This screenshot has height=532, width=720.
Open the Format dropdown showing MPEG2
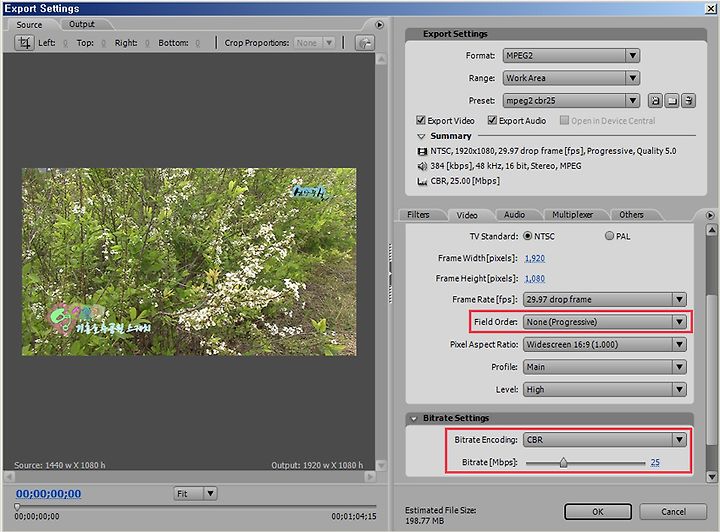[571, 56]
